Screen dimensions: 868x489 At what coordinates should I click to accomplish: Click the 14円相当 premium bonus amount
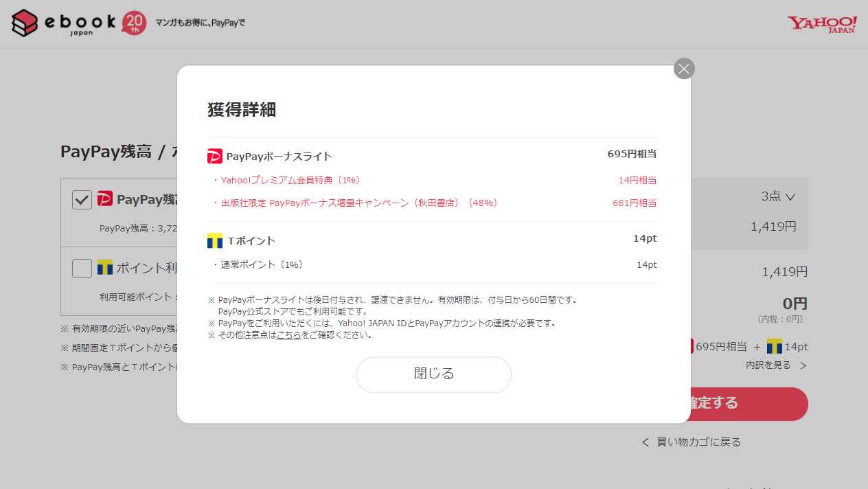click(x=637, y=180)
